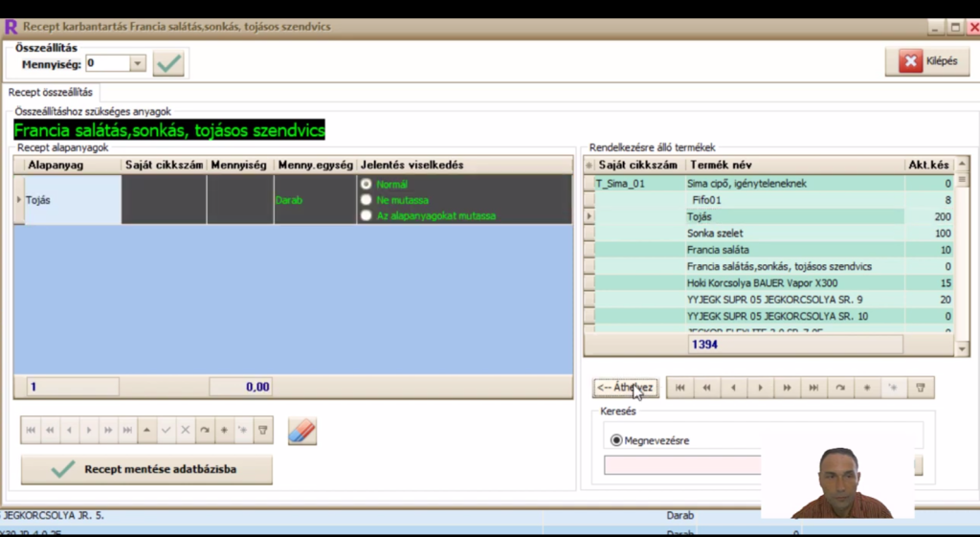Open the Mennyiség dropdown arrow

click(138, 64)
